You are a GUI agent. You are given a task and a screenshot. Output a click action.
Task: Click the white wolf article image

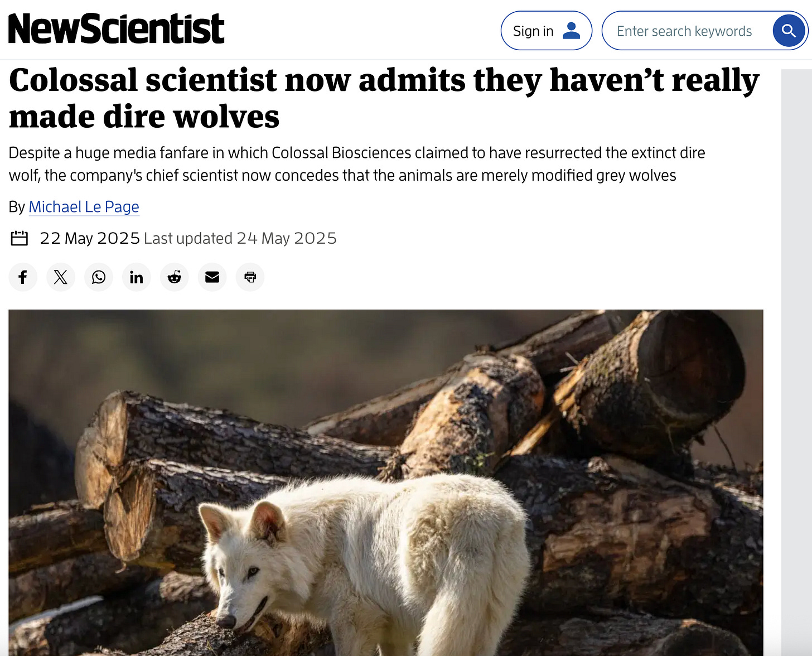click(x=386, y=483)
